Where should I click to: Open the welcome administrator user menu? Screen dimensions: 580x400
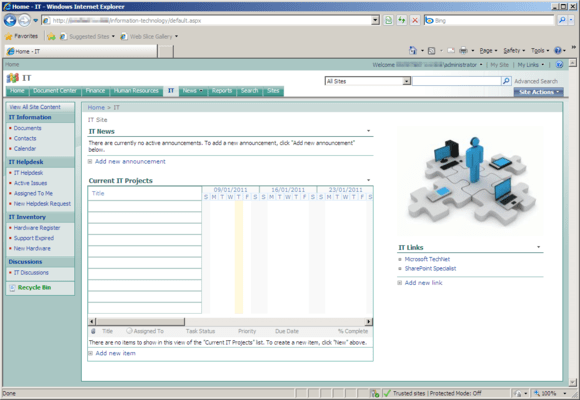[427, 65]
